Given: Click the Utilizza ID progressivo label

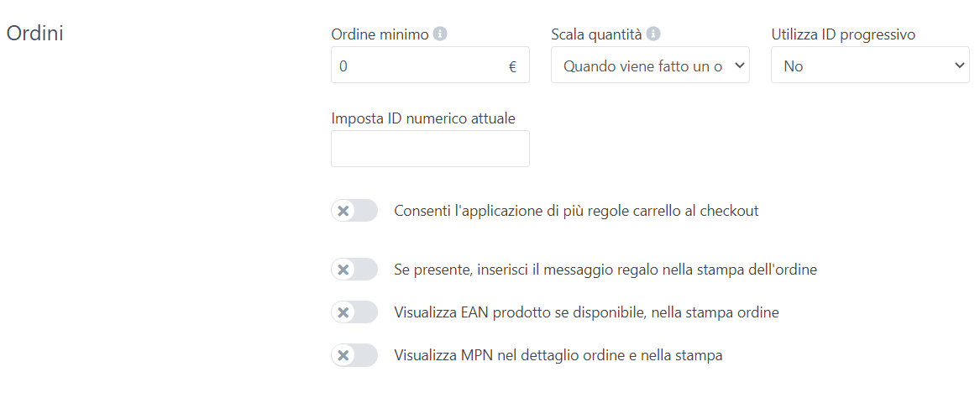Looking at the screenshot, I should [843, 34].
